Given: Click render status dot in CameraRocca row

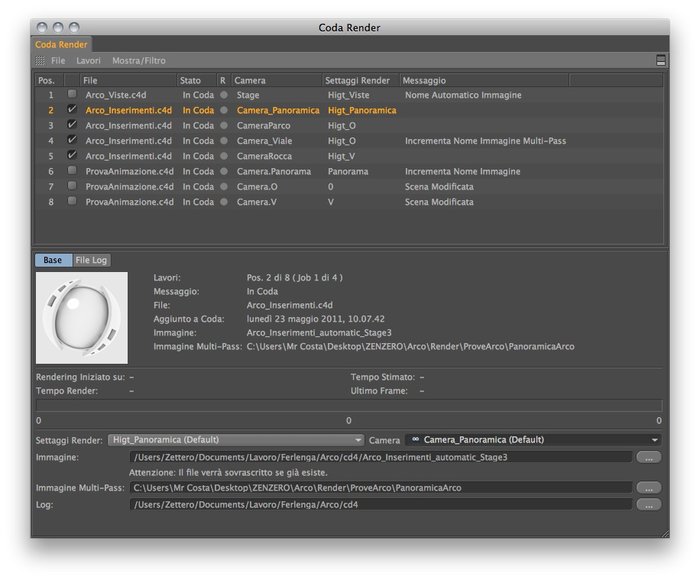Looking at the screenshot, I should (224, 156).
